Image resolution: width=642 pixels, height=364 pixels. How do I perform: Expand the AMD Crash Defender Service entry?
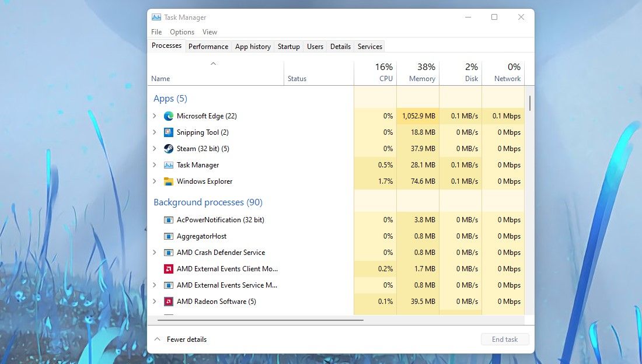(154, 253)
